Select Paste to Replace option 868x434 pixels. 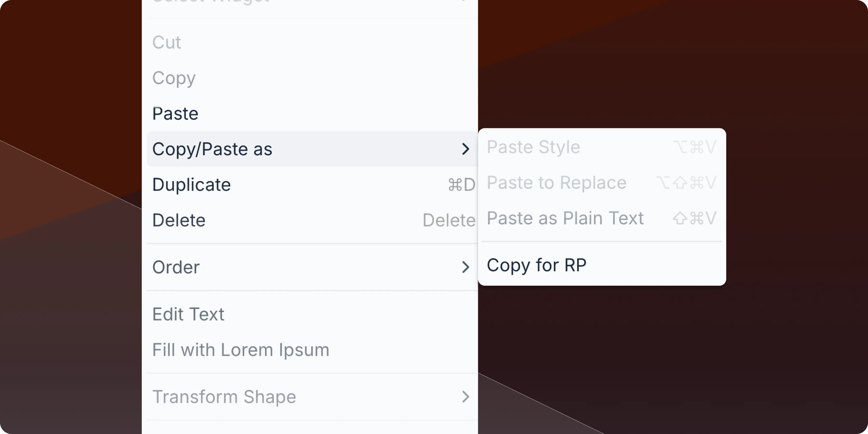(557, 183)
